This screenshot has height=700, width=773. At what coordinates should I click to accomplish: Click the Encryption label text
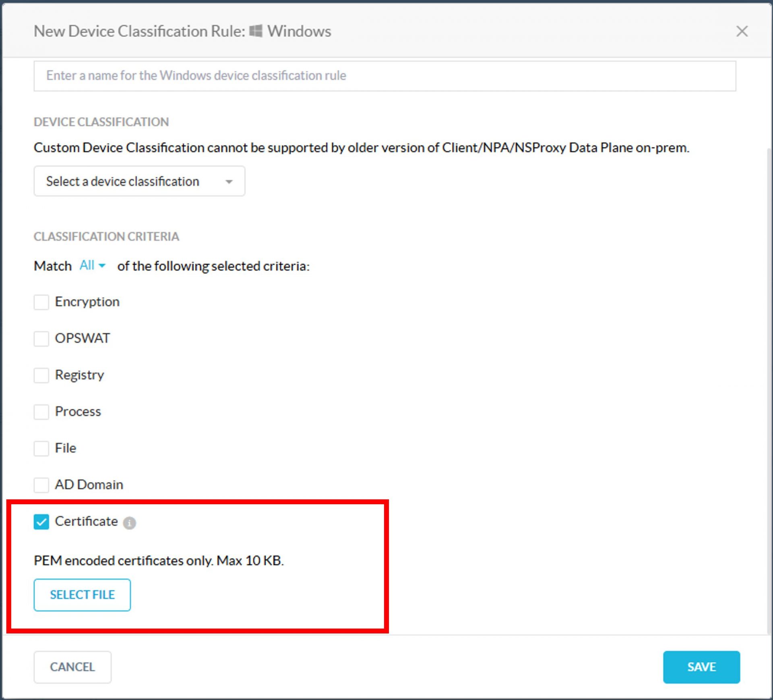click(87, 302)
